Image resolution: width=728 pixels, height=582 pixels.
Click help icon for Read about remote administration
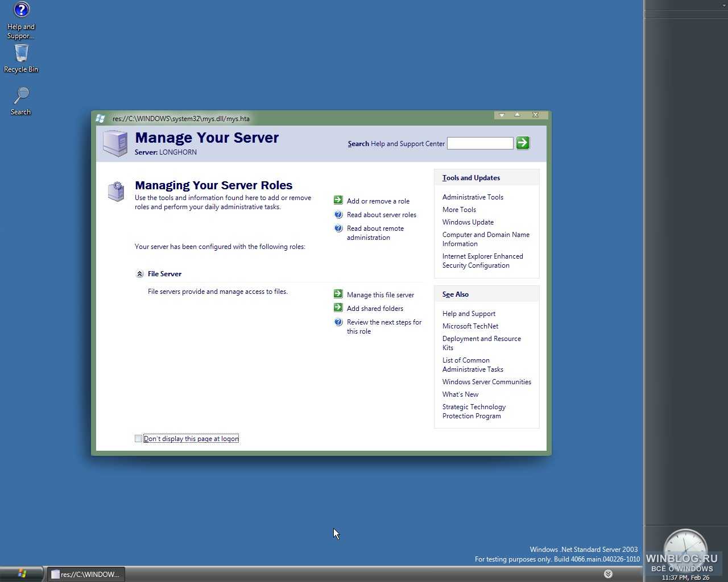(338, 228)
